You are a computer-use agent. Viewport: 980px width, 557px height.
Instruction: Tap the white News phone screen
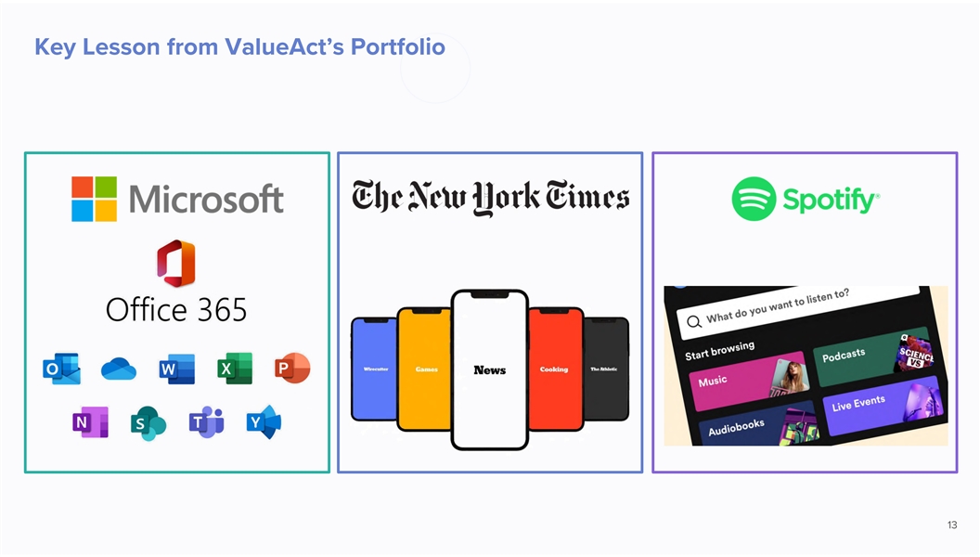tap(490, 369)
